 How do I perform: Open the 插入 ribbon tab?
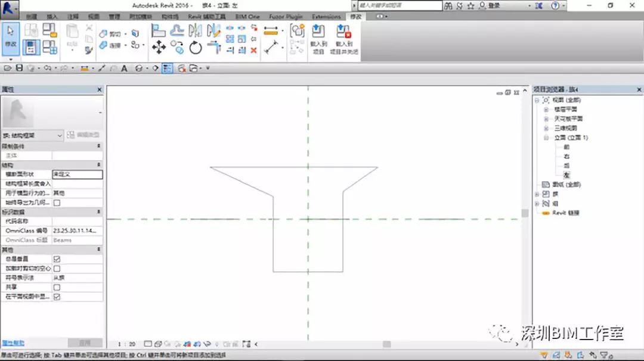[x=52, y=17]
